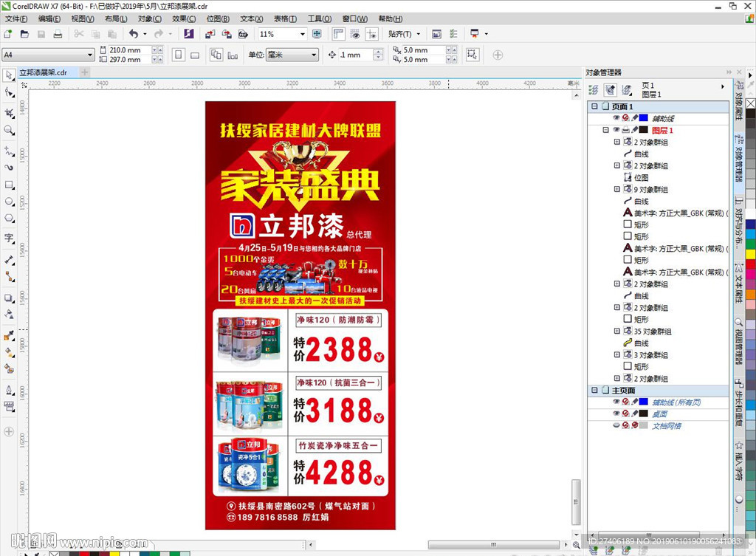
Task: Toggle printable icon of 图层 1
Action: point(625,130)
